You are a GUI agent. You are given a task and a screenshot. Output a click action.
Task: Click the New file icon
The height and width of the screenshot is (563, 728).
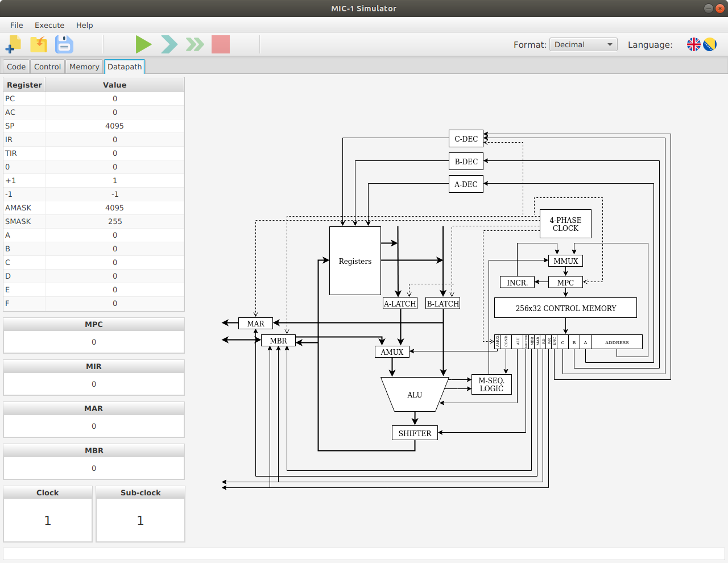pos(13,44)
